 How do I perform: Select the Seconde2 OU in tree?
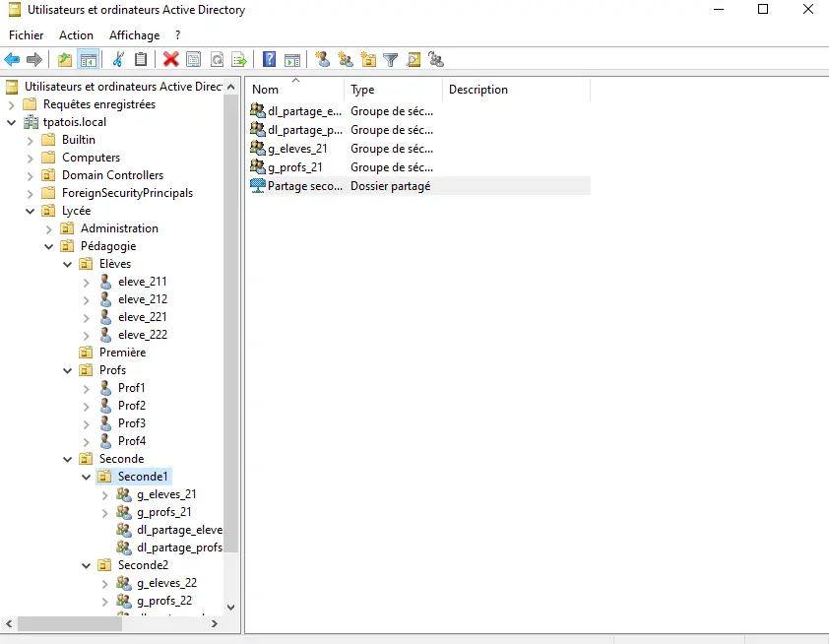144,565
